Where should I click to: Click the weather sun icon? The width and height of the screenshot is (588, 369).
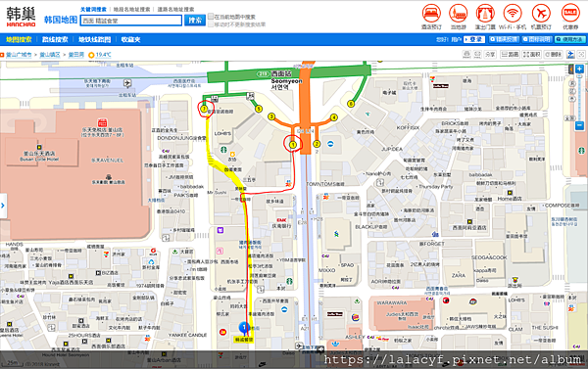coord(91,55)
